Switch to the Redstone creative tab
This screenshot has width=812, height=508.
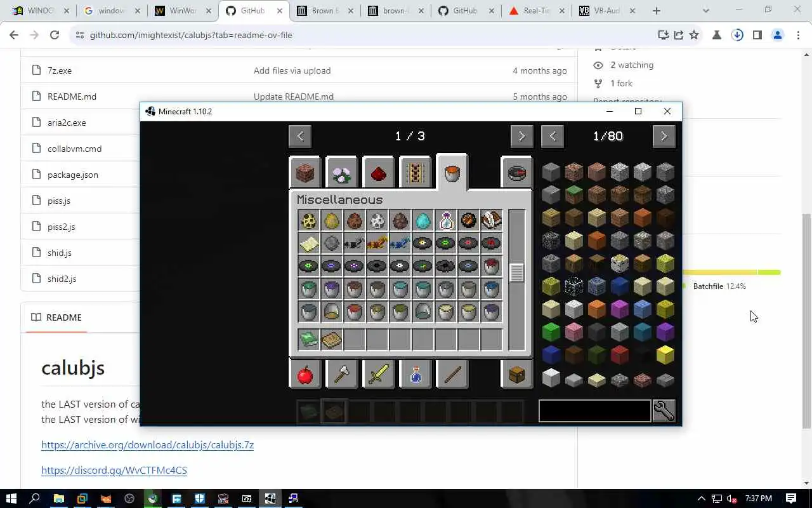tap(379, 173)
